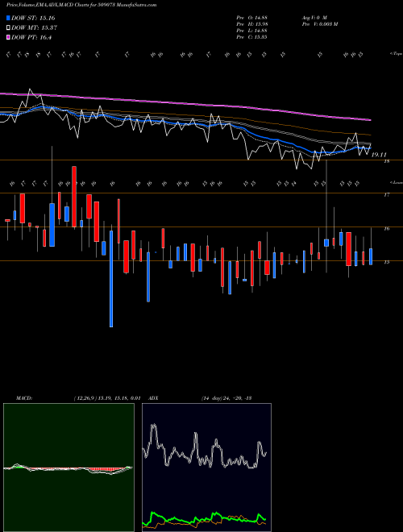Click the 'MACD:' panel label
The height and width of the screenshot is (532, 403).
click(24, 398)
